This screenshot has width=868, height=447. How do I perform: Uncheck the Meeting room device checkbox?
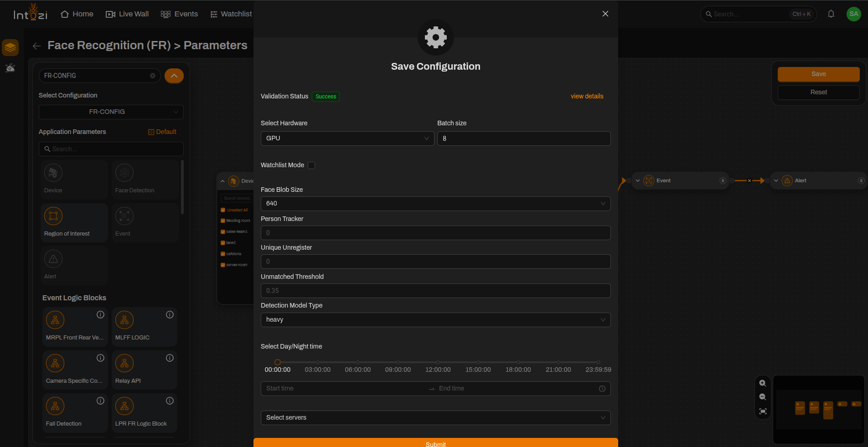pos(223,221)
